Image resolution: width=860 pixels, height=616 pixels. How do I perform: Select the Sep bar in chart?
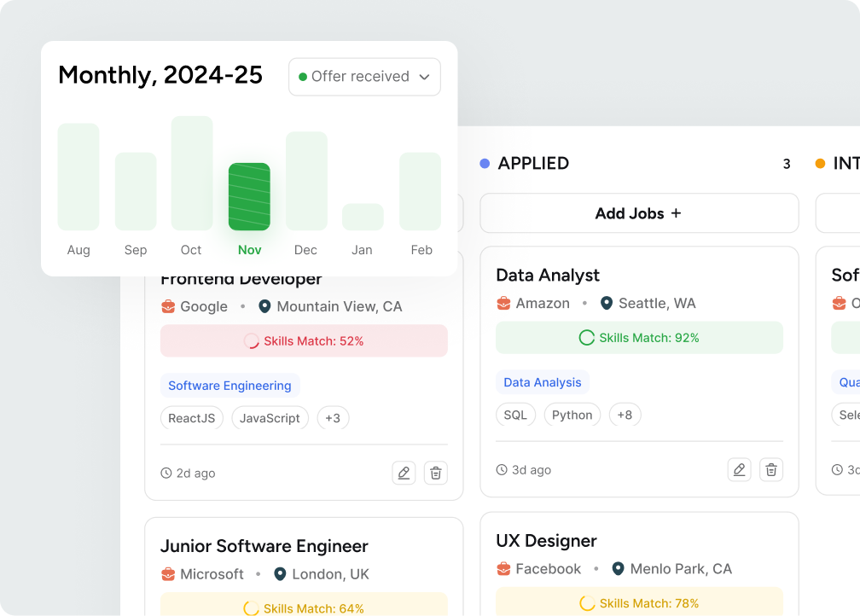[136, 191]
